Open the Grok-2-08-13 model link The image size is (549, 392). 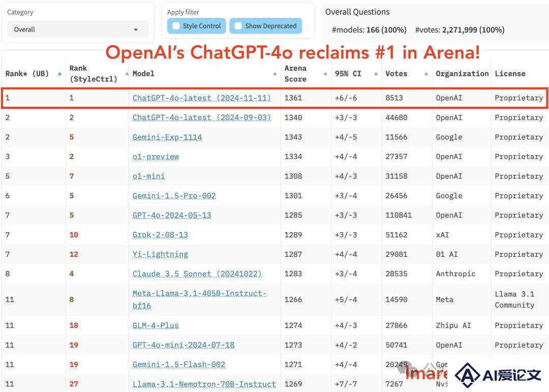click(160, 235)
